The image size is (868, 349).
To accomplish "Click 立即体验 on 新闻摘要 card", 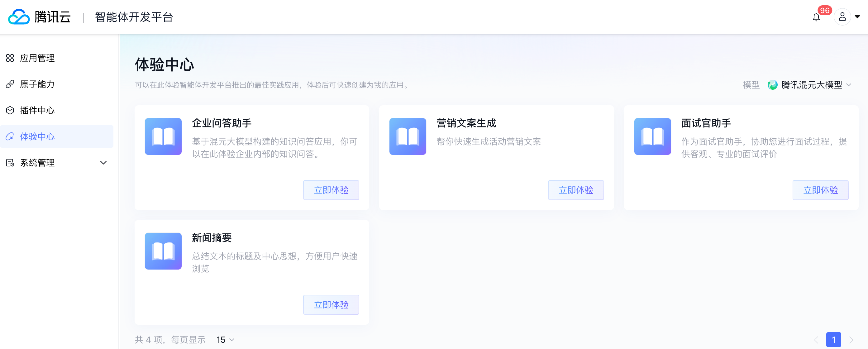I will [x=331, y=305].
